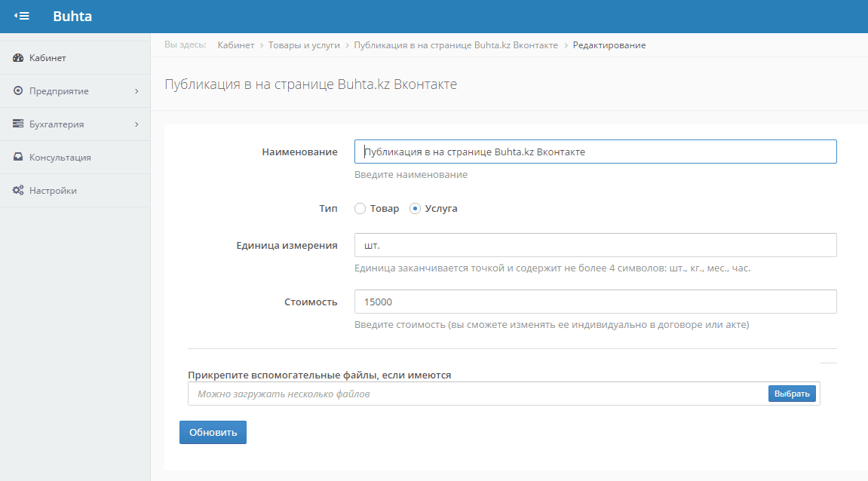Open the Бухгалтерия sidebar menu item
Viewport: 868px width, 481px height.
(75, 124)
